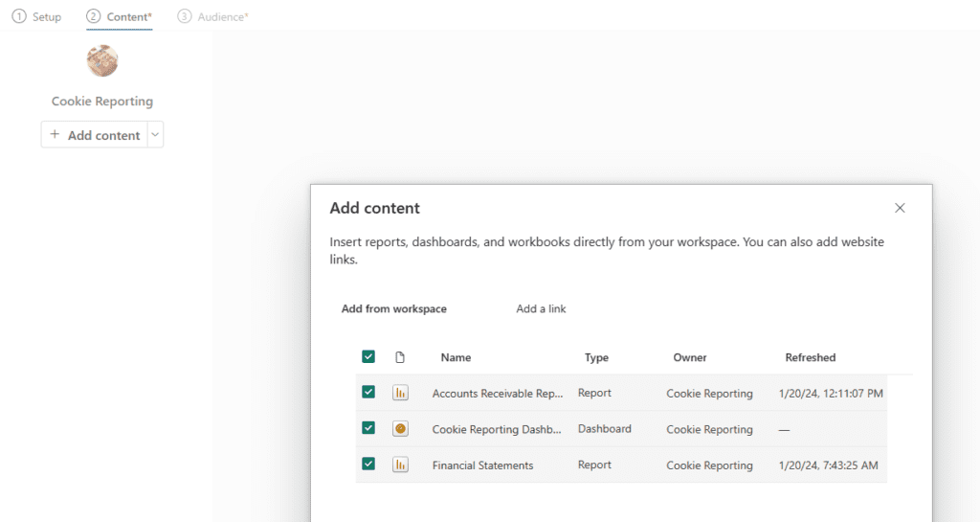This screenshot has height=522, width=980.
Task: Uncheck the Accounts Receivable report checkbox
Action: pyautogui.click(x=368, y=393)
